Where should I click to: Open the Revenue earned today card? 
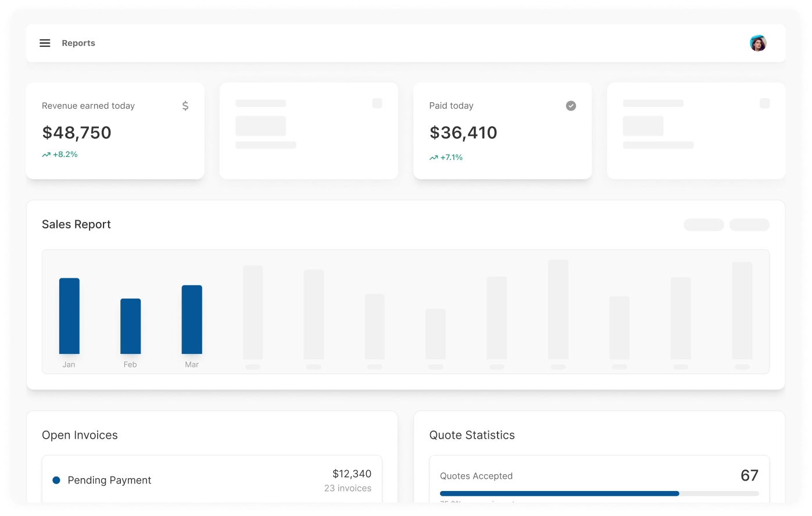[x=115, y=131]
